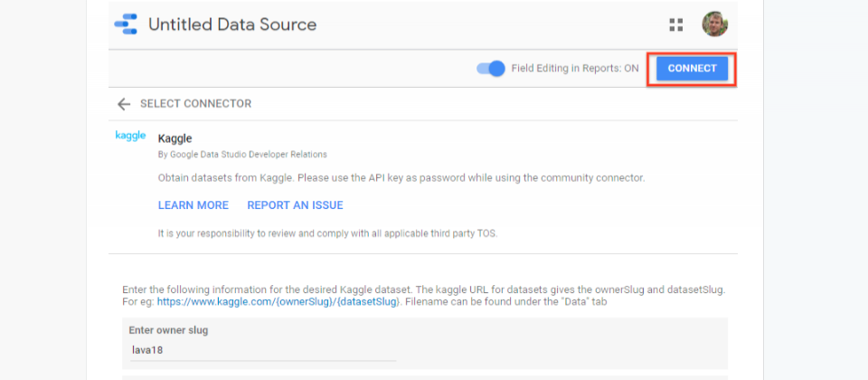Toggle Field Editing in Reports switch
The width and height of the screenshot is (868, 380).
491,69
